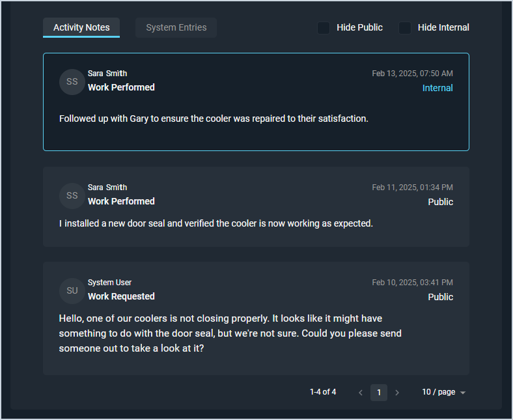Select the new door seal installation note
The image size is (513, 420).
pos(215,223)
